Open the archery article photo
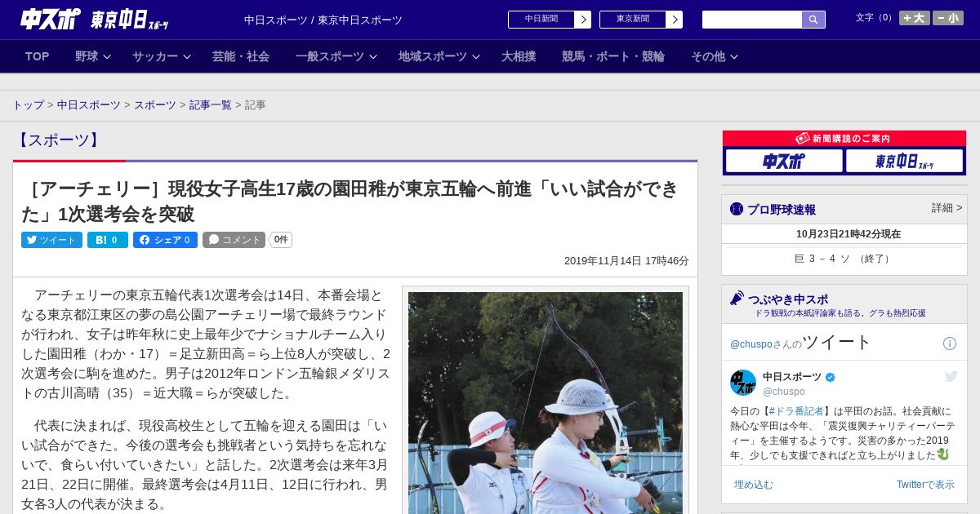Viewport: 980px width, 514px height. point(546,403)
